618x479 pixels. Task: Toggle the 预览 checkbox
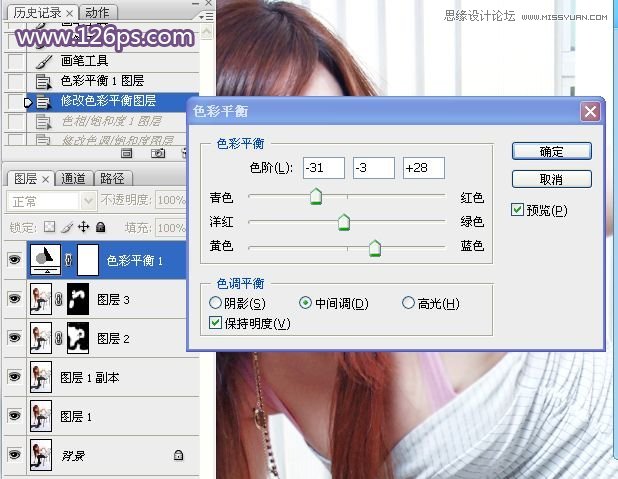(x=517, y=210)
